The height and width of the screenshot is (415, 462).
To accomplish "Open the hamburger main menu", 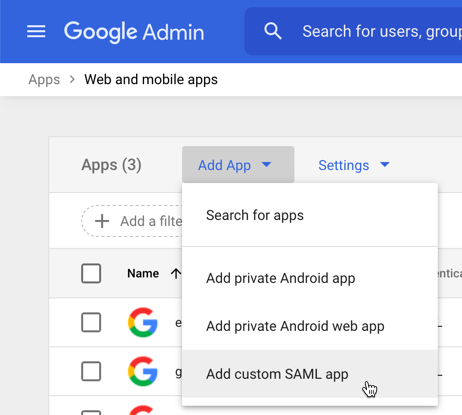I will 36,31.
